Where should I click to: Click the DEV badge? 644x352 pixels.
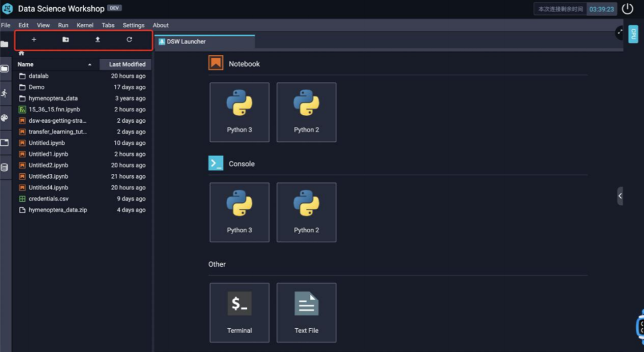(x=114, y=8)
